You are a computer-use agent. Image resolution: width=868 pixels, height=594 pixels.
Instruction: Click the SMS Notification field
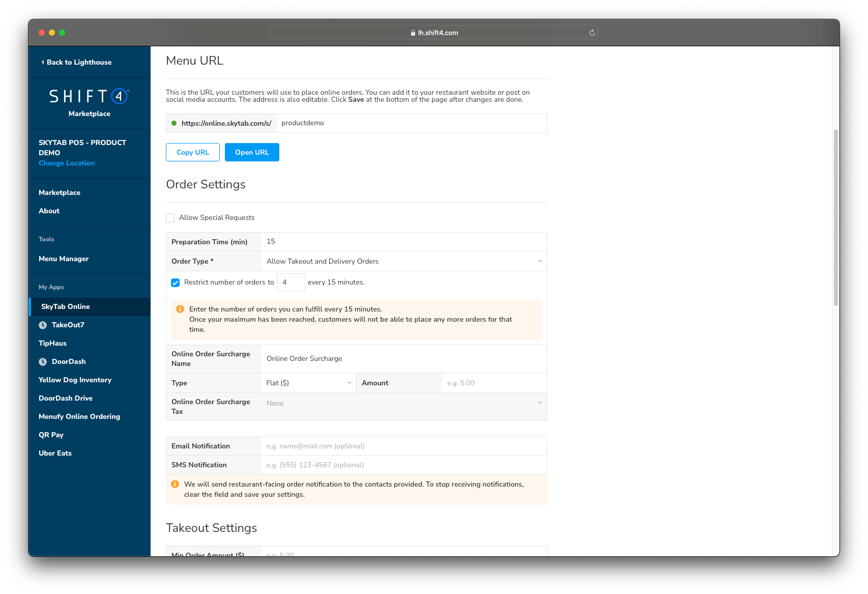click(x=404, y=465)
